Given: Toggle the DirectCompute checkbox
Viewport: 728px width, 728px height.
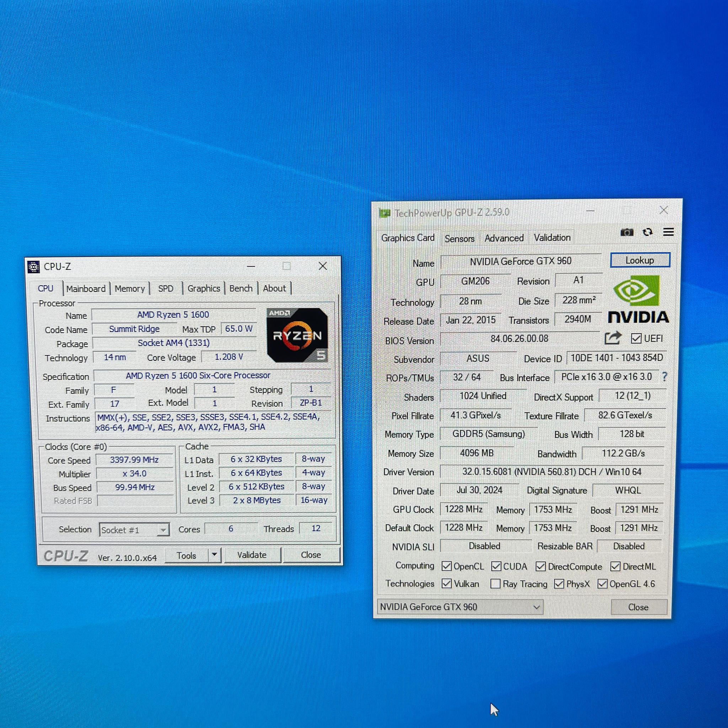Looking at the screenshot, I should tap(541, 566).
